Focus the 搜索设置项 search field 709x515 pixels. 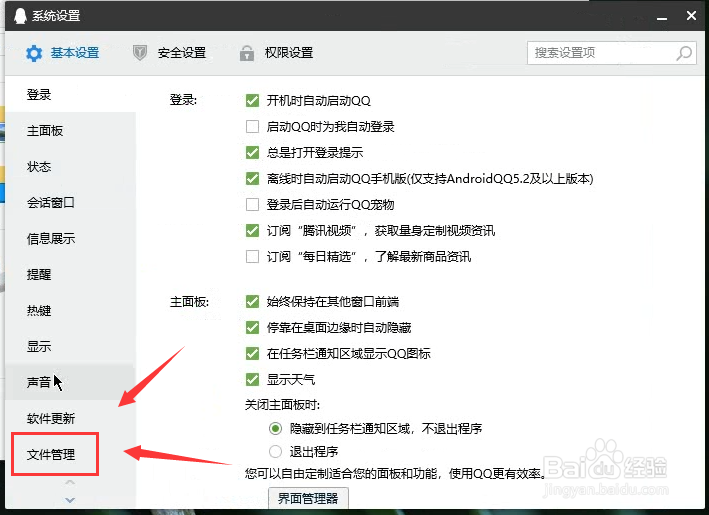click(611, 53)
